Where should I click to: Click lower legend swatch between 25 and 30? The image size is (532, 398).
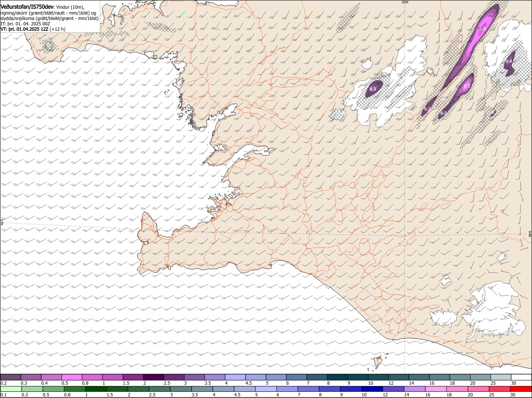499,389
